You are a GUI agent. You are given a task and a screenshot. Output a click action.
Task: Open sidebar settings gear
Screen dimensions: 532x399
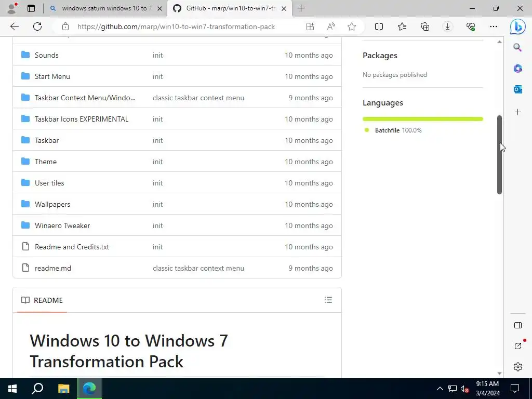pos(518,367)
